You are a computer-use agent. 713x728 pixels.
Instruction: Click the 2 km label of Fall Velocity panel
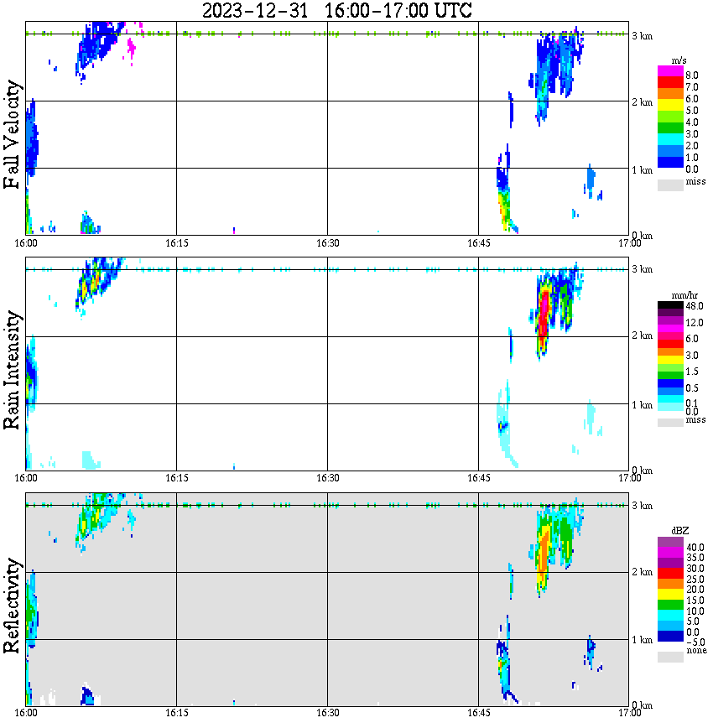pyautogui.click(x=643, y=102)
